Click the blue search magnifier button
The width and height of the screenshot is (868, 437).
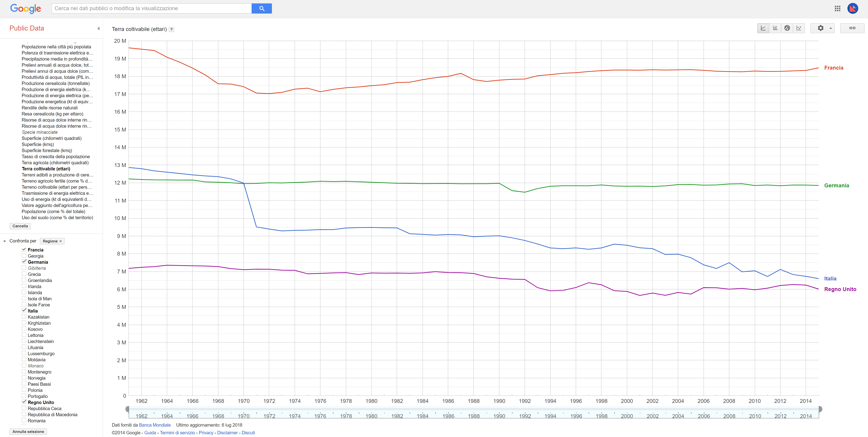(x=262, y=8)
